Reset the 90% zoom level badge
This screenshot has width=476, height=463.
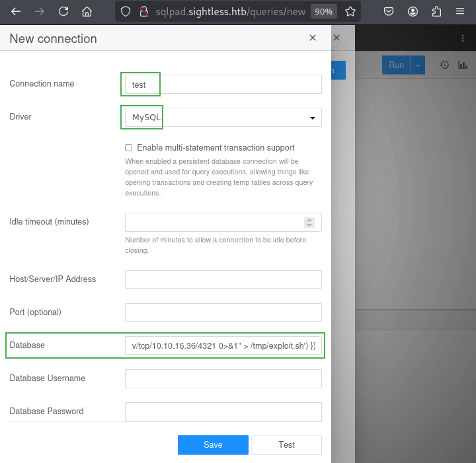(323, 12)
